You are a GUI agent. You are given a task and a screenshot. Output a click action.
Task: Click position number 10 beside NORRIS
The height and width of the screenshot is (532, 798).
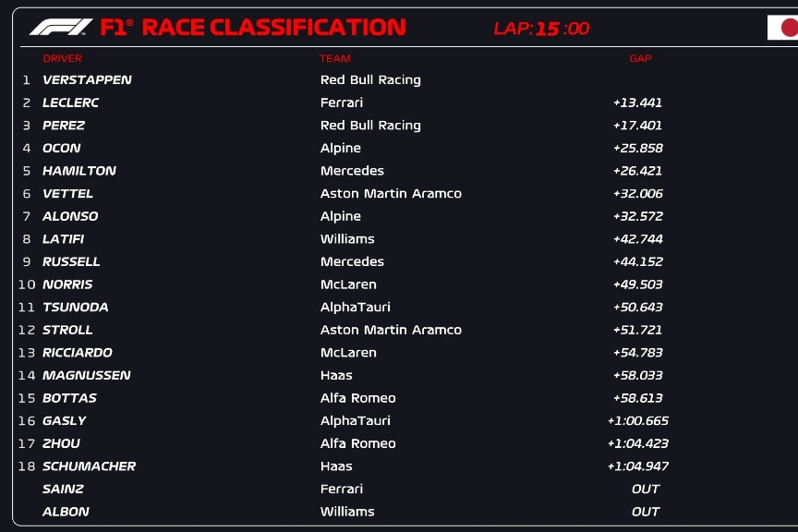[27, 284]
